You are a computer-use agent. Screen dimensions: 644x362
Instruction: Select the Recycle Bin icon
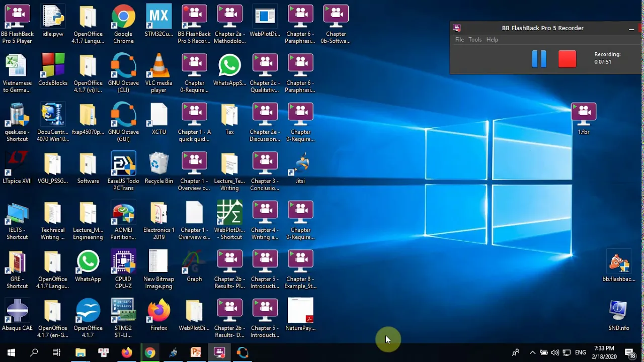(x=158, y=168)
